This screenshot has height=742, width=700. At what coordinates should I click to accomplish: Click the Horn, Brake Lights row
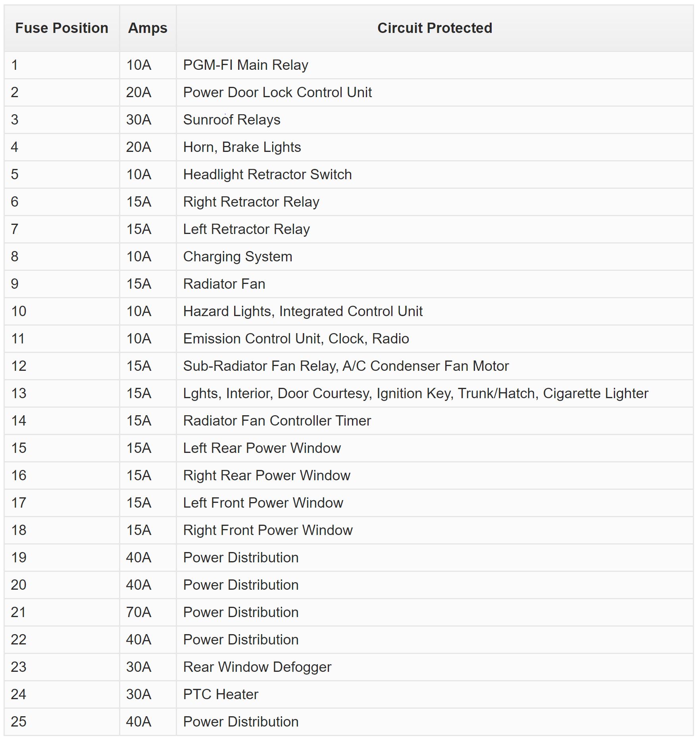pyautogui.click(x=349, y=147)
